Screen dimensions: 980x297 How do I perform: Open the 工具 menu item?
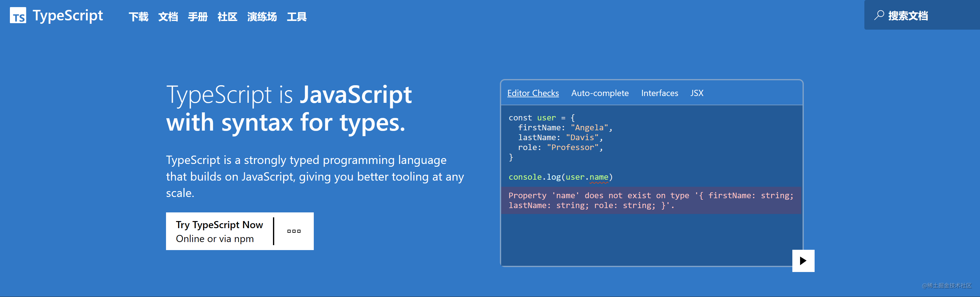coord(297,17)
